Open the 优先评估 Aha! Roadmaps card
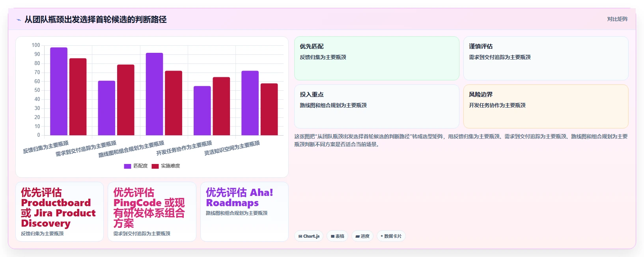Screen dimensions: 644x257 245,212
